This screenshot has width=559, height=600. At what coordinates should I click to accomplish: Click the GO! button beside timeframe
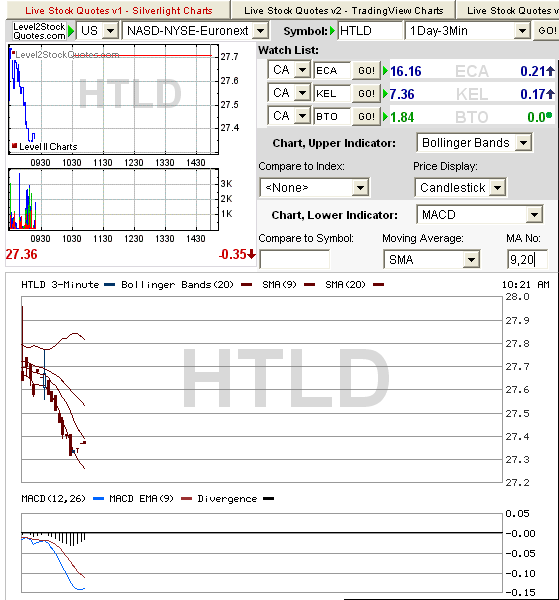coord(547,31)
